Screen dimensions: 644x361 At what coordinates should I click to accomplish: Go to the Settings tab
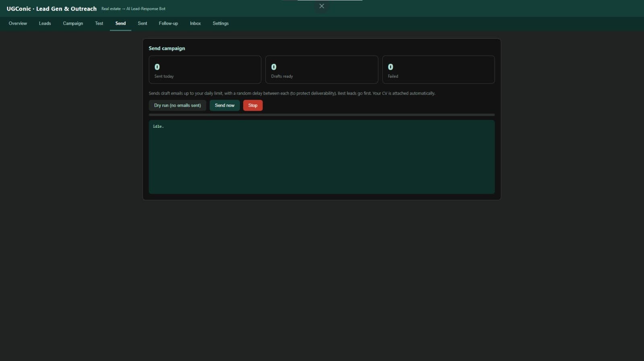(221, 23)
